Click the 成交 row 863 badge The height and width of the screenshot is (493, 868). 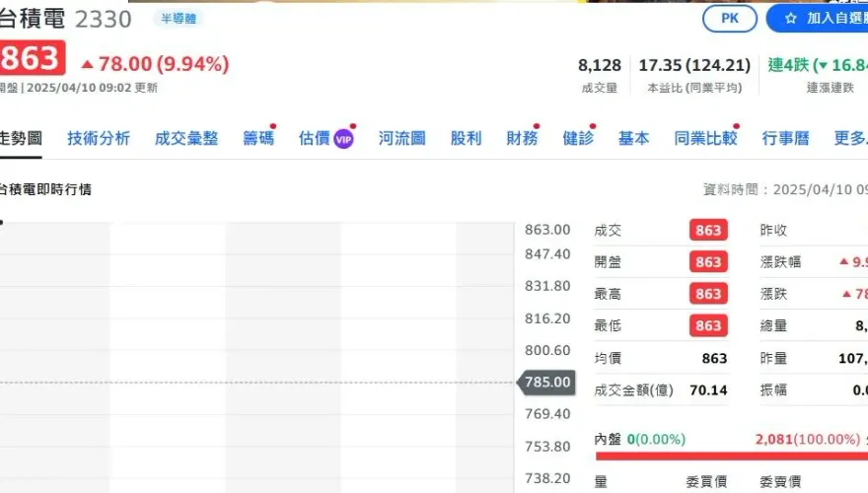[x=708, y=230]
